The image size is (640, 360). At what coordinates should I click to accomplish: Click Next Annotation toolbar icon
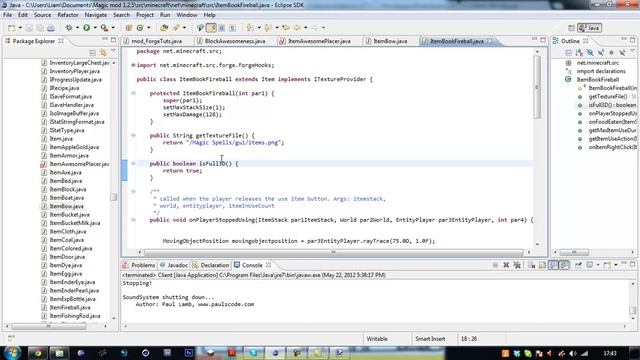250,28
